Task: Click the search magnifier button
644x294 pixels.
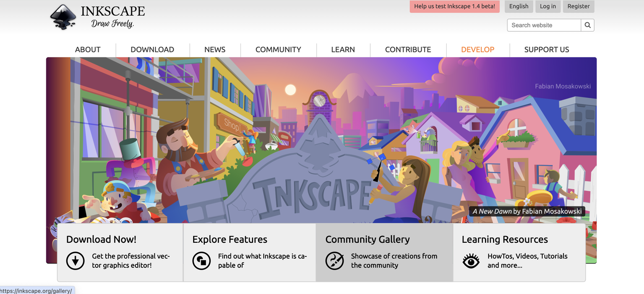Action: coord(588,25)
